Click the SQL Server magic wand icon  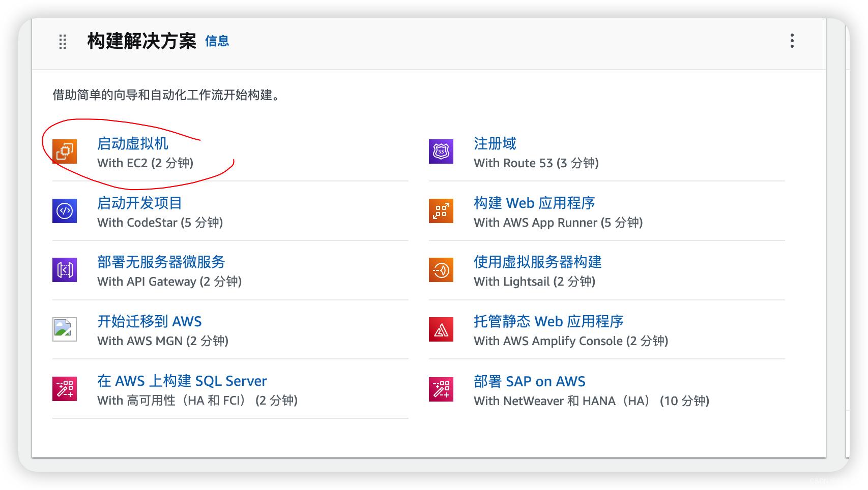coord(65,389)
